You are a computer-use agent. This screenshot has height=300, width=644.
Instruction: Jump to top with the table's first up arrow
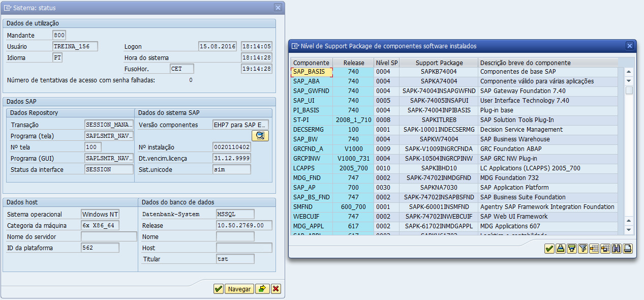point(629,72)
